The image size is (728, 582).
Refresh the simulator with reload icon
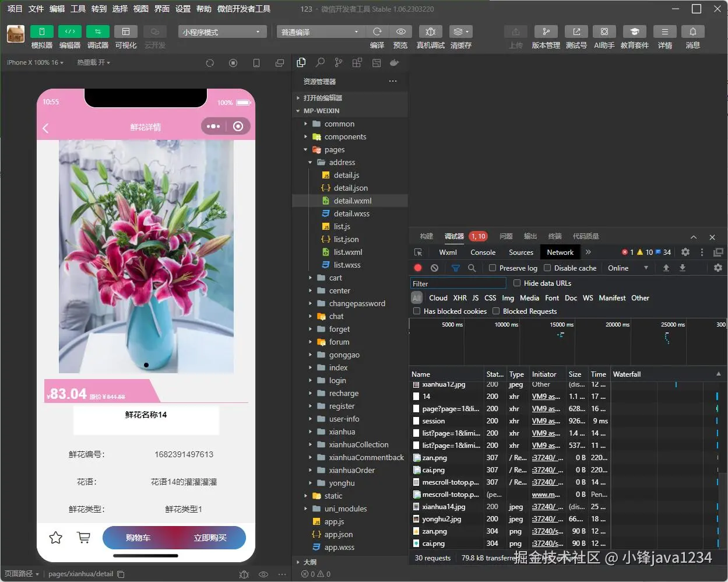pos(210,62)
